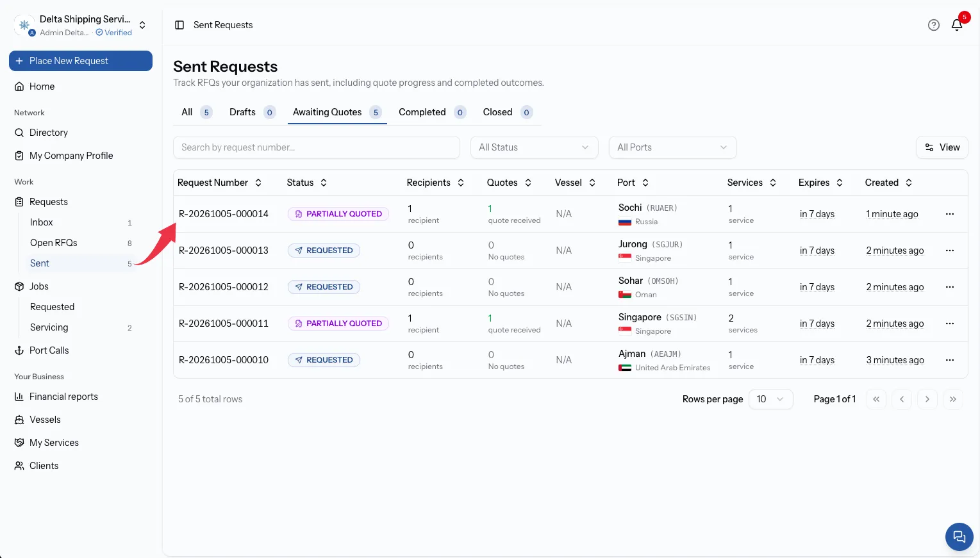
Task: Sort by Recipients column
Action: pos(436,183)
